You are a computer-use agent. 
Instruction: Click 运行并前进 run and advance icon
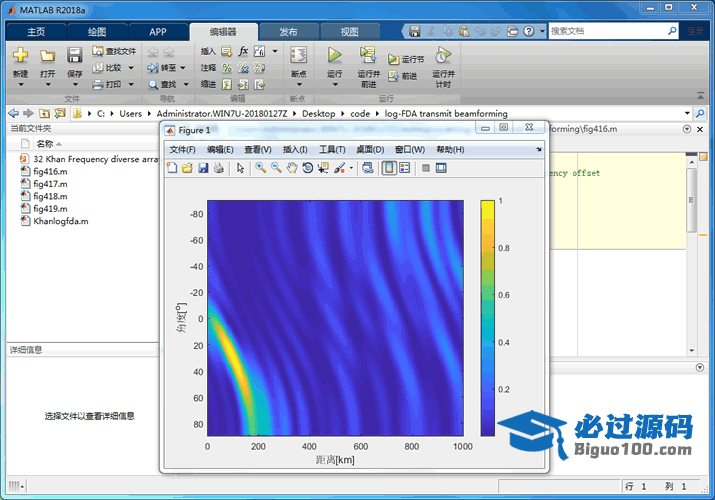coord(368,55)
